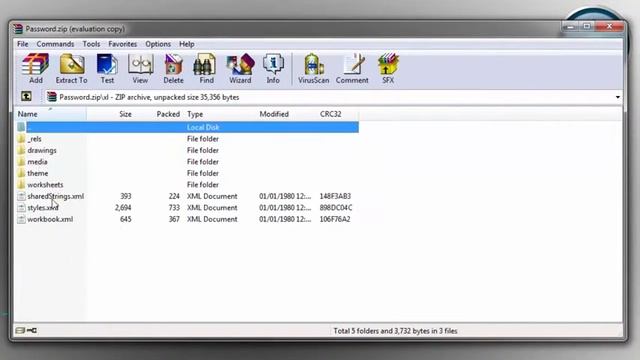Minimize the Password.zip window
640x360 pixels.
(570, 27)
